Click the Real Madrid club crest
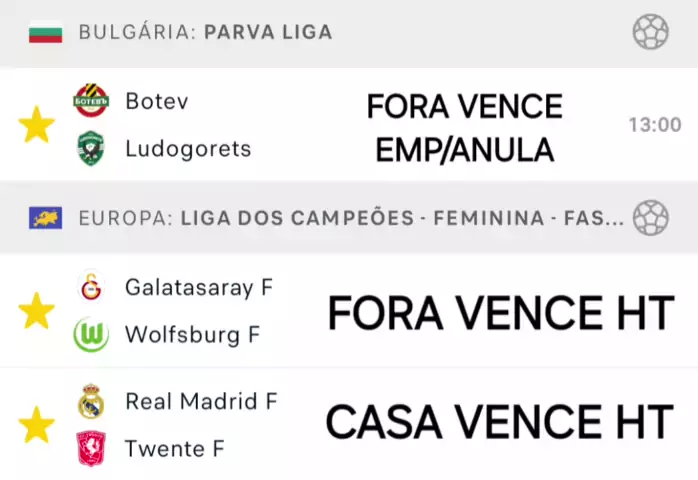 [x=90, y=401]
